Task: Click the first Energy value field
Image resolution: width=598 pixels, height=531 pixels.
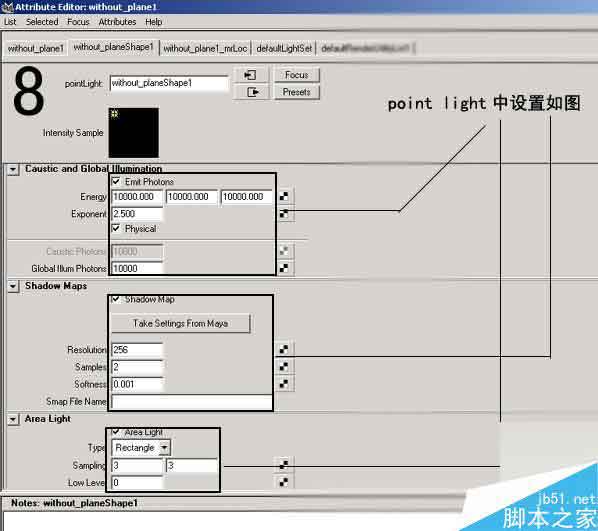Action: coord(137,196)
